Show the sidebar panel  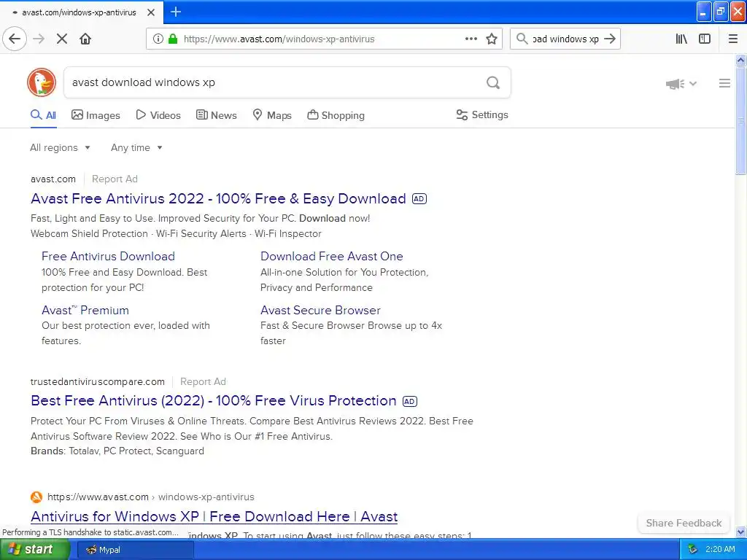point(705,39)
